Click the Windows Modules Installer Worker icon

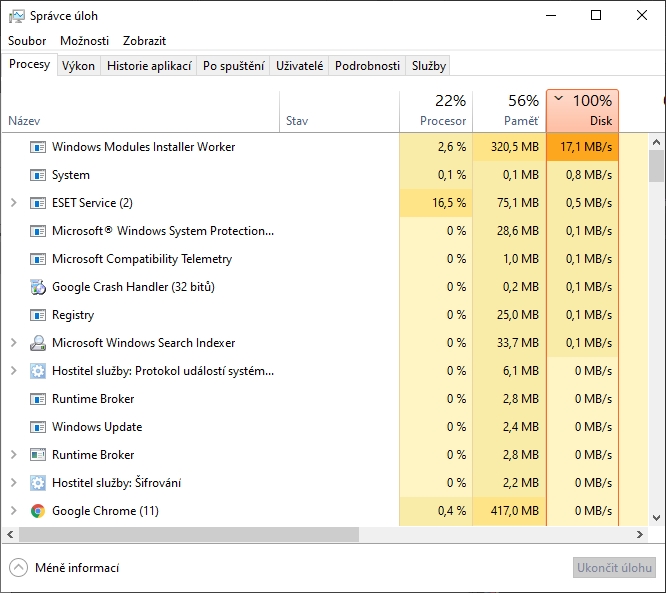click(38, 147)
